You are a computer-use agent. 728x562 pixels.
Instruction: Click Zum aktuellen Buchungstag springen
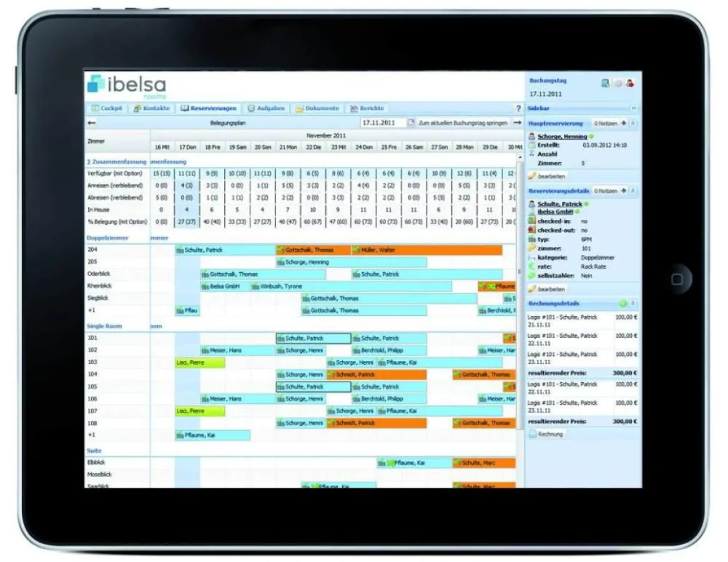pos(462,123)
